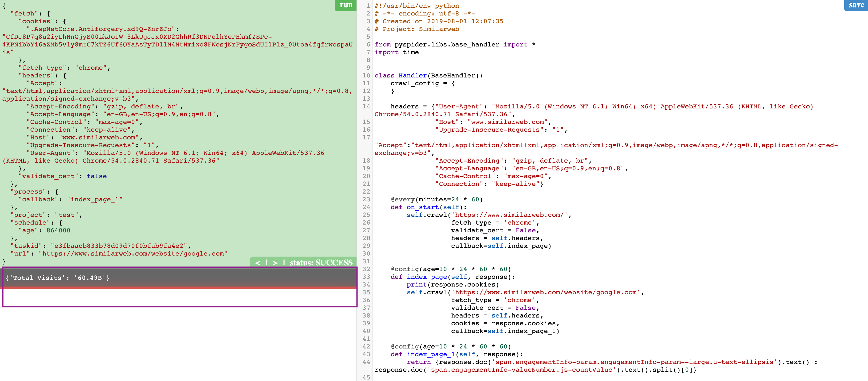Click line number 24 in the gutter

(366, 207)
